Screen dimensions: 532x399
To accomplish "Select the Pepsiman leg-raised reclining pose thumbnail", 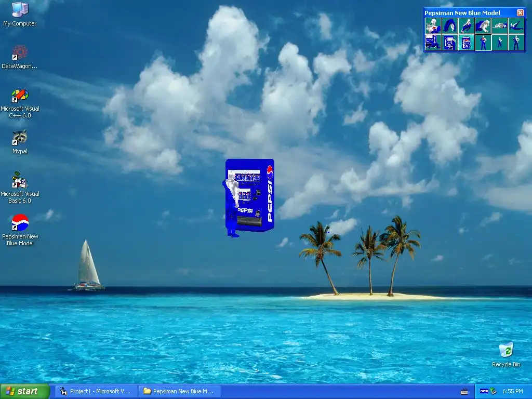I will pos(516,26).
